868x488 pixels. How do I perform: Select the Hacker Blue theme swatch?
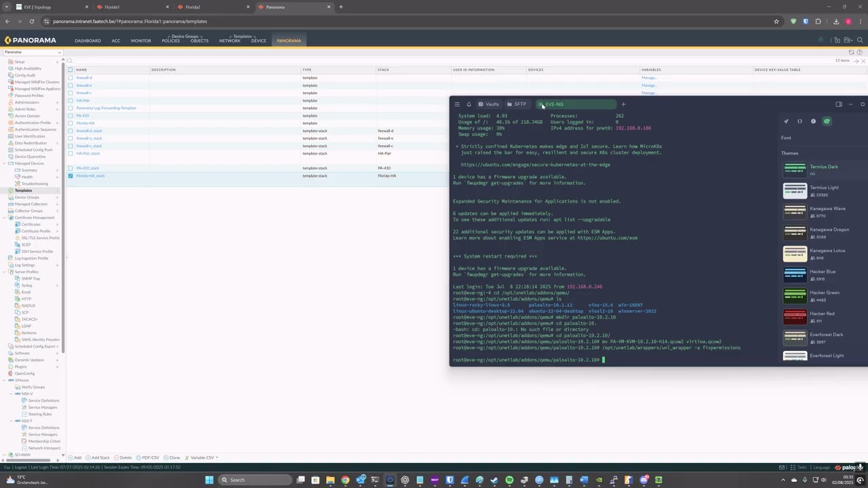795,274
